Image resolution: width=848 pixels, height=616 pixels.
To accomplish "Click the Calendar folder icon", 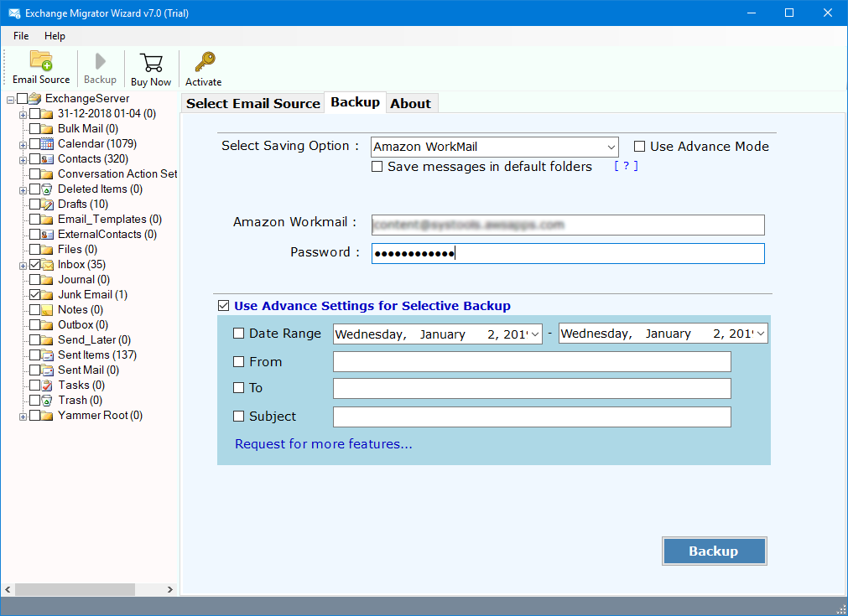I will (x=47, y=144).
